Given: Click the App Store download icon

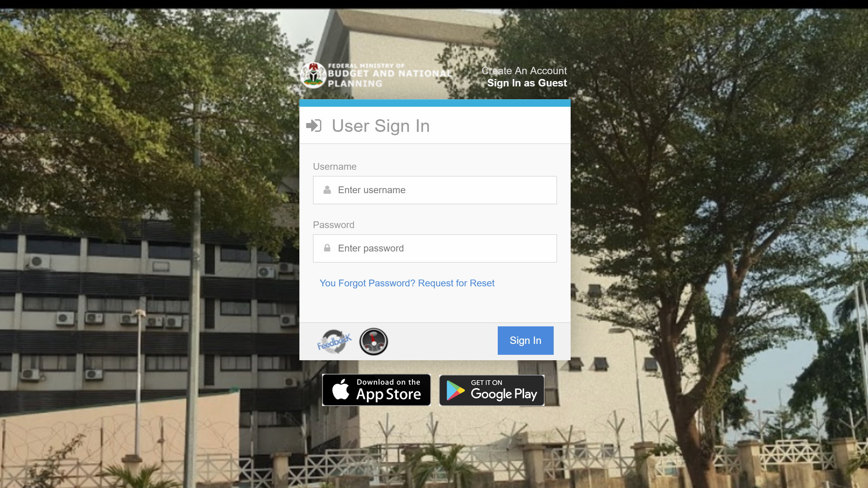Looking at the screenshot, I should [x=376, y=389].
